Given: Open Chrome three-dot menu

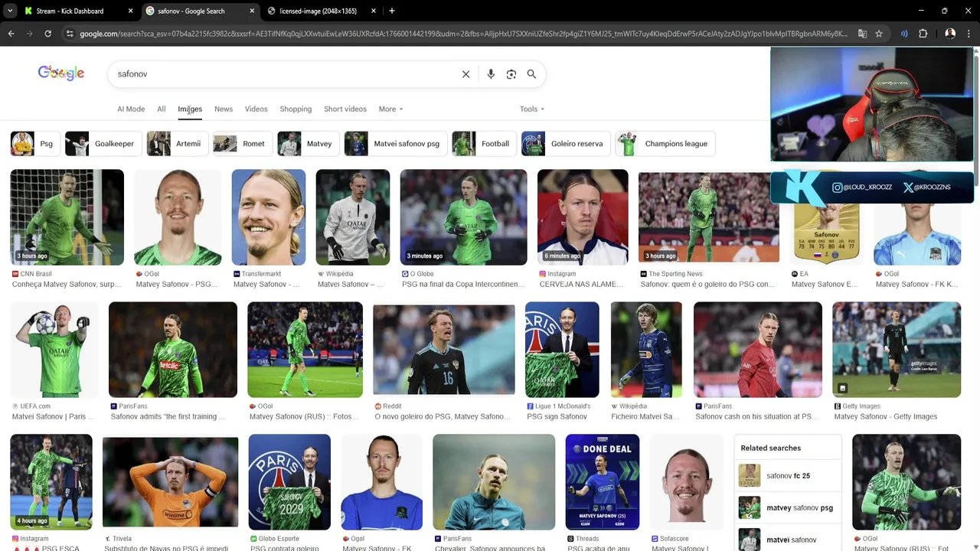Looking at the screenshot, I should point(969,34).
